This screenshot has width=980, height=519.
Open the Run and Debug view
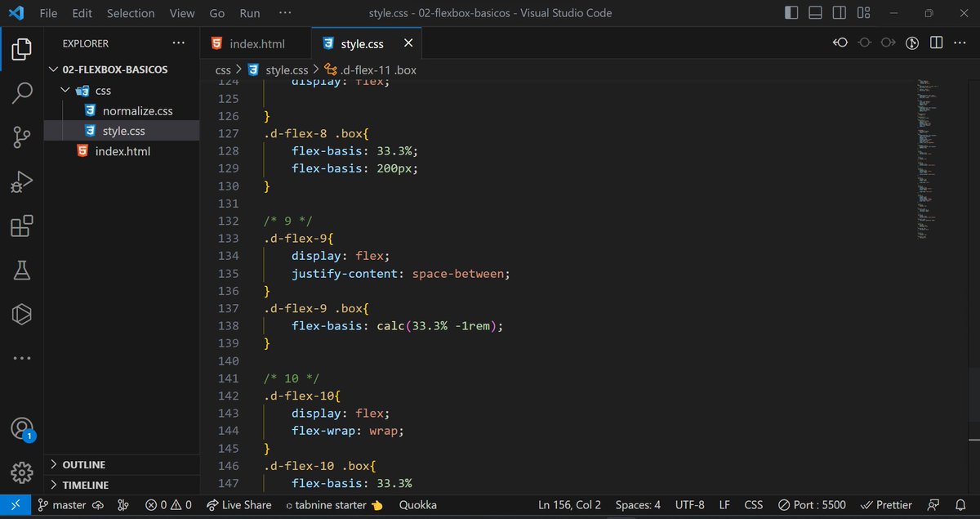(22, 181)
